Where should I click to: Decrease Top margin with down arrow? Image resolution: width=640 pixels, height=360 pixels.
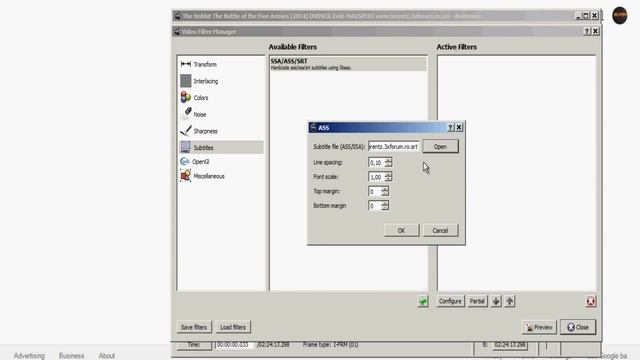tap(385, 194)
